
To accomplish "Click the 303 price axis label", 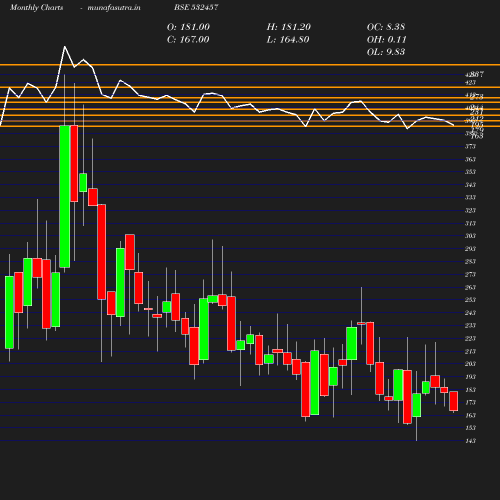I will (470, 236).
